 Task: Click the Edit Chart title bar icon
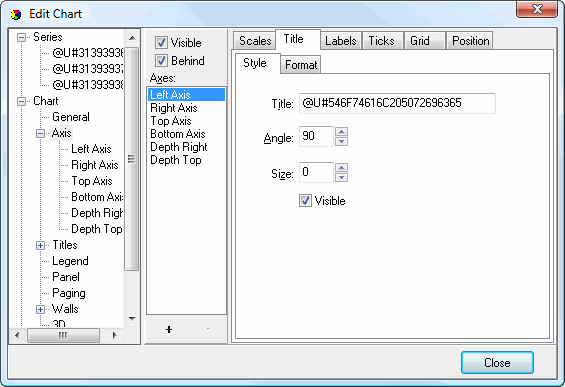[x=16, y=14]
